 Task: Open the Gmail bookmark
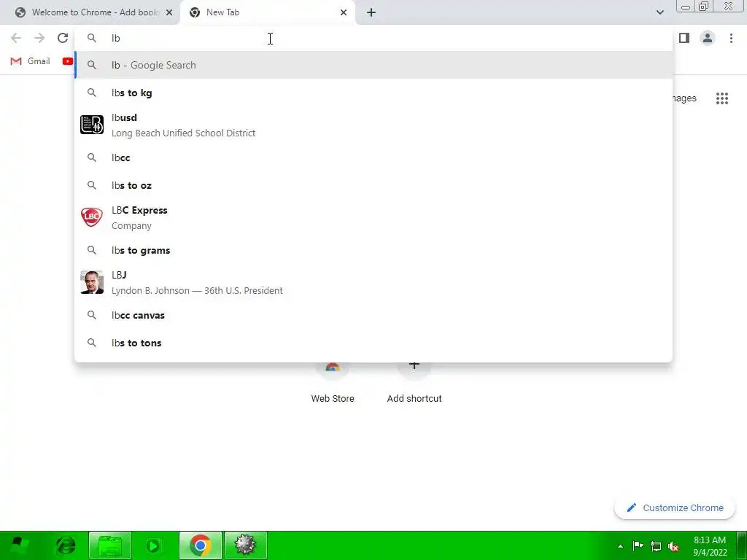pos(31,61)
